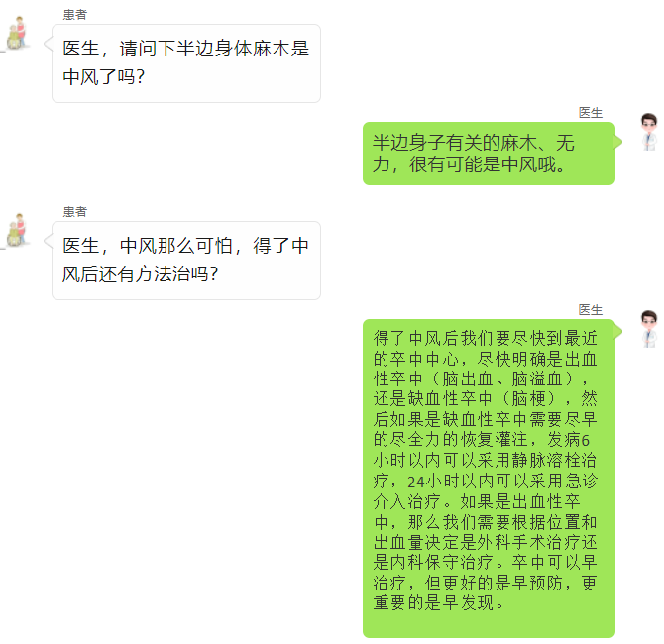Viewport: 664px width, 644px height.
Task: Click the 患者 label above the first message
Action: [x=75, y=15]
